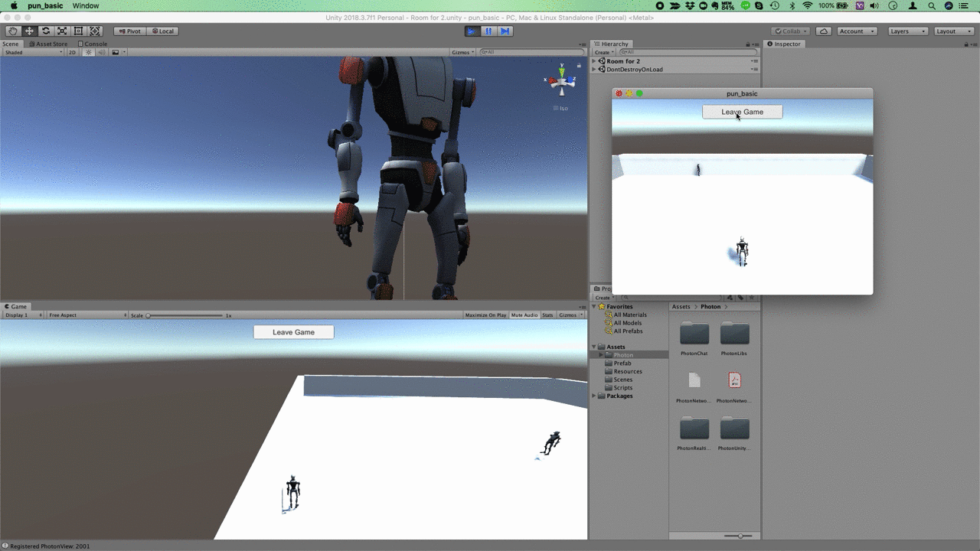This screenshot has height=551, width=980.
Task: Open the Scene view Gizmos dropdown
Action: (463, 52)
